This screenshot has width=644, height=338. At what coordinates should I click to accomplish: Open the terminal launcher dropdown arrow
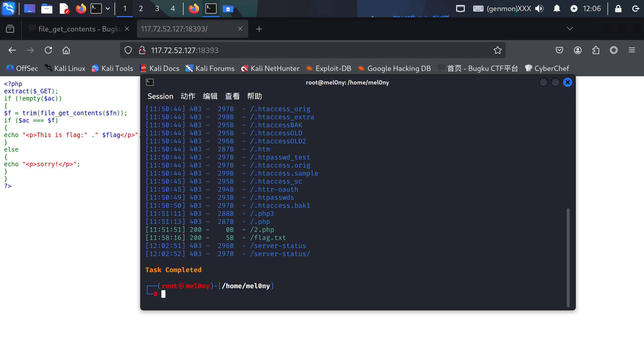click(x=108, y=8)
